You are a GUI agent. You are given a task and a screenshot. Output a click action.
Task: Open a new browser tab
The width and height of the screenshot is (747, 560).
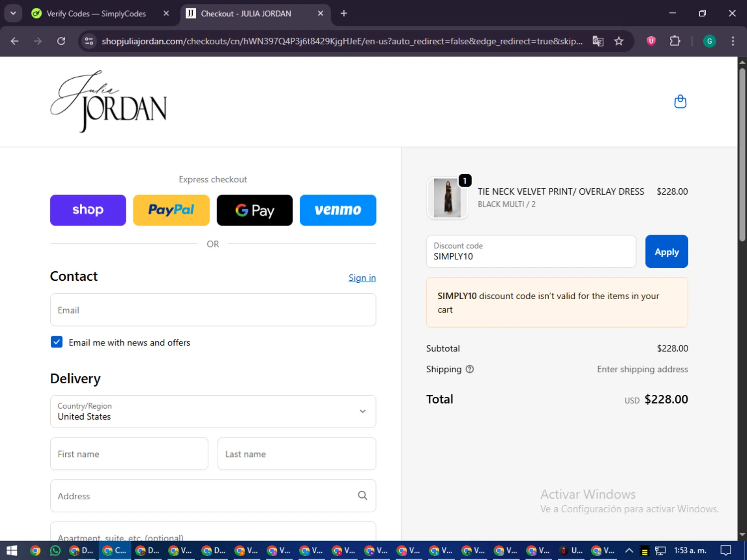coord(344,13)
